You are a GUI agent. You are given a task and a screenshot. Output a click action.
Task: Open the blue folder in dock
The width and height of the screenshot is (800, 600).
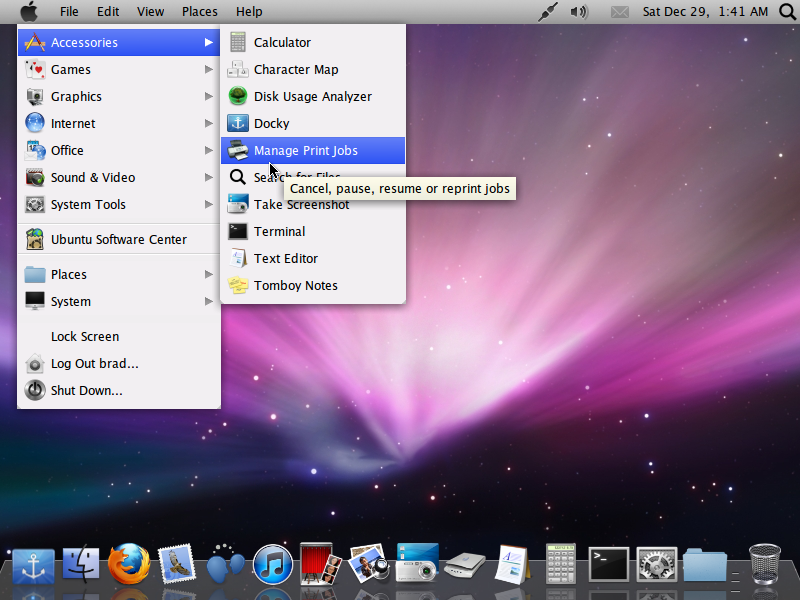coord(705,564)
